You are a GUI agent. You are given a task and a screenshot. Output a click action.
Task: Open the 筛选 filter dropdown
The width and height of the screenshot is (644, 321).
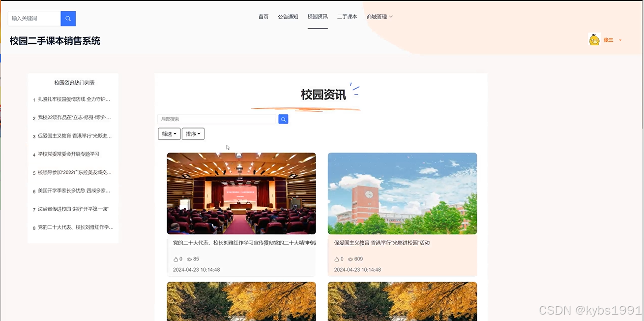[169, 134]
